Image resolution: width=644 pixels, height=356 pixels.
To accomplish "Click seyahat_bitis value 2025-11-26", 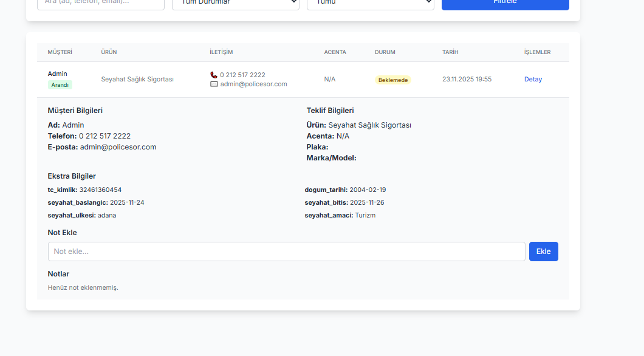I will (x=367, y=202).
